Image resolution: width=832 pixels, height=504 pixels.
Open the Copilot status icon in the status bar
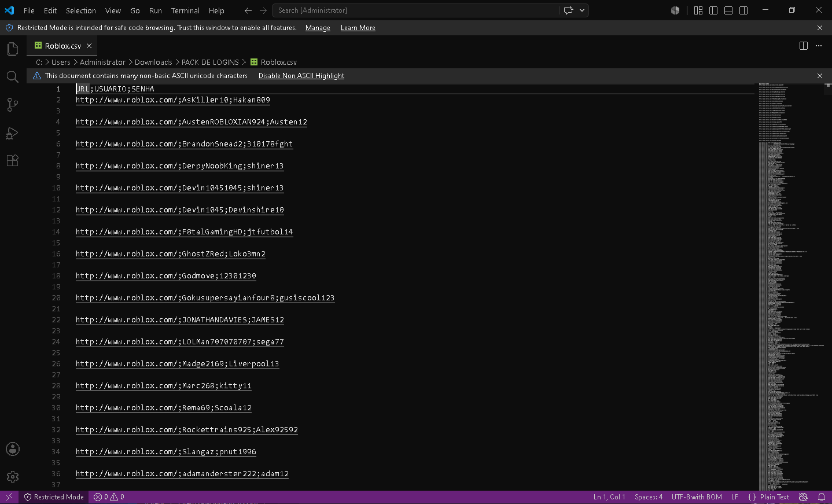[x=803, y=497]
